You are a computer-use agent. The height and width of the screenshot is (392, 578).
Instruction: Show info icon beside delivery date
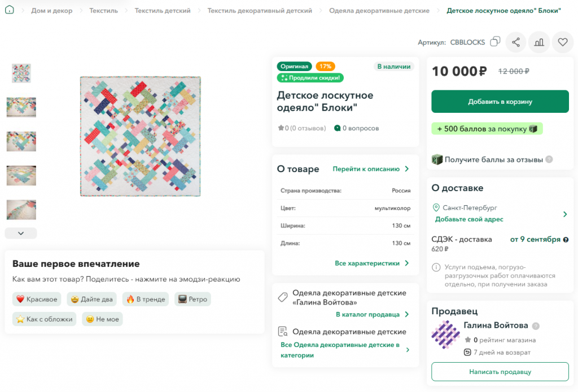[566, 240]
